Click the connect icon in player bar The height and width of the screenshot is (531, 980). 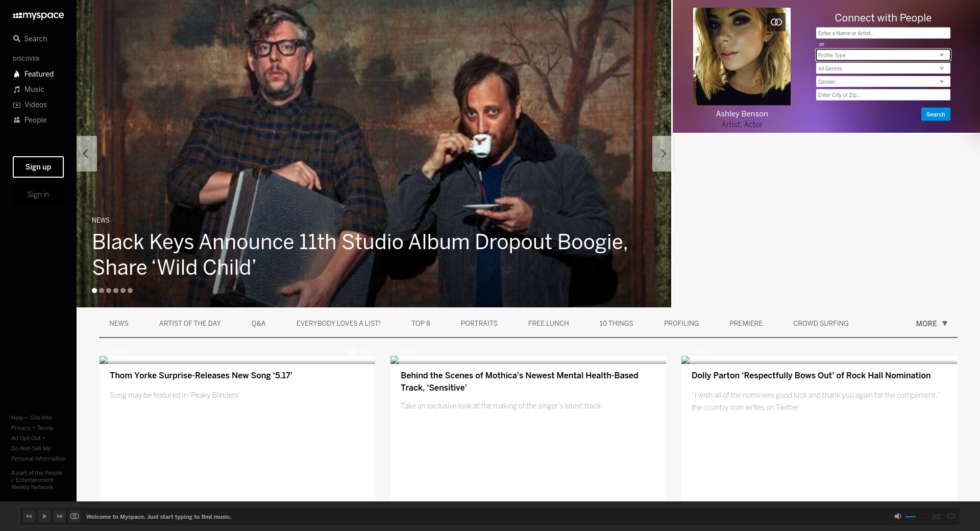(75, 516)
